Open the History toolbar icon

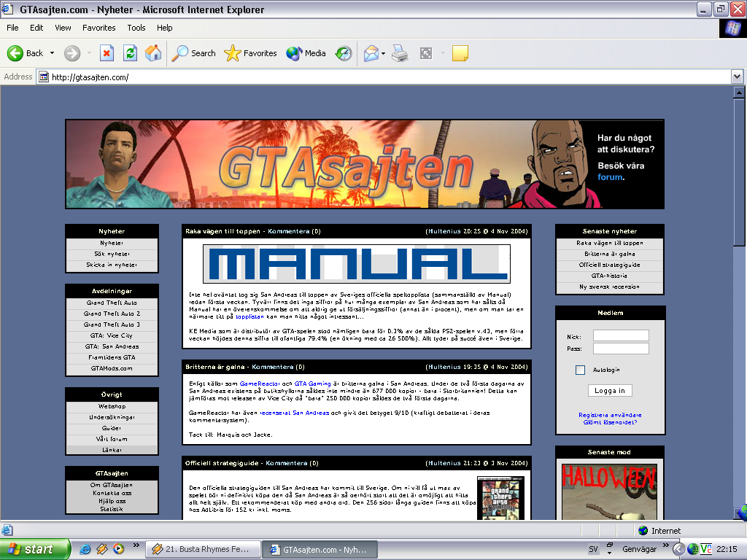(x=344, y=52)
